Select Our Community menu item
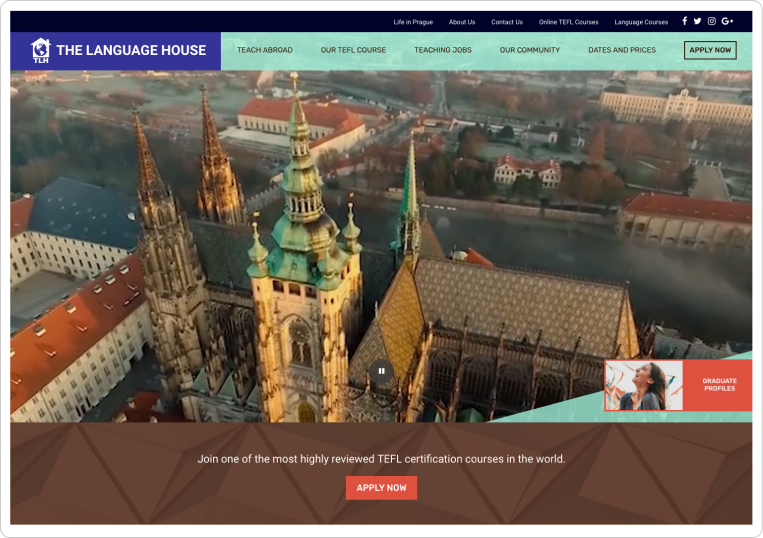Image resolution: width=763 pixels, height=538 pixels. click(530, 50)
